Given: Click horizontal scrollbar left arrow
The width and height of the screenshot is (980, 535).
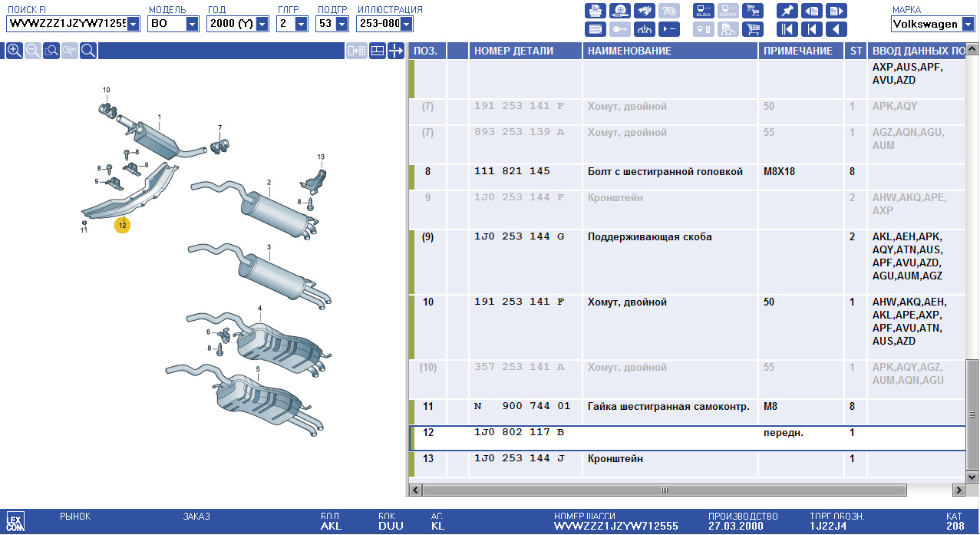Looking at the screenshot, I should coord(415,490).
